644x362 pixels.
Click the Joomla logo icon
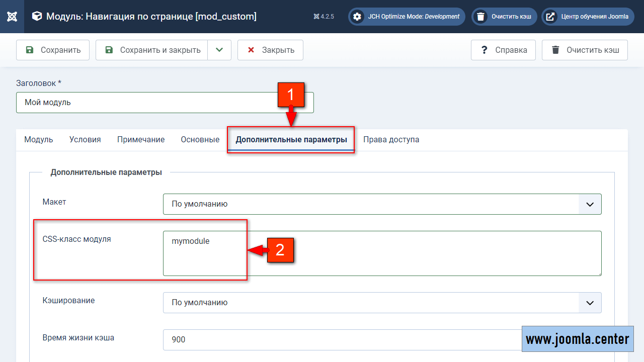point(13,17)
